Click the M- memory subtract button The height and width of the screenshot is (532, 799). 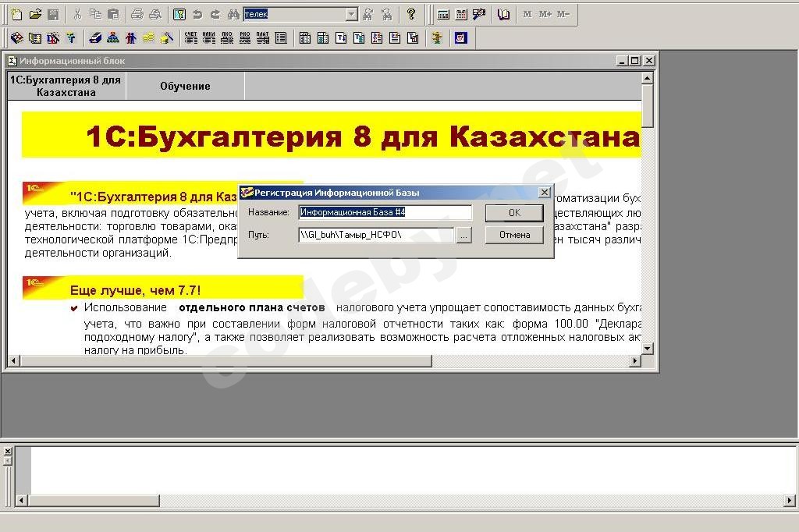tap(563, 14)
